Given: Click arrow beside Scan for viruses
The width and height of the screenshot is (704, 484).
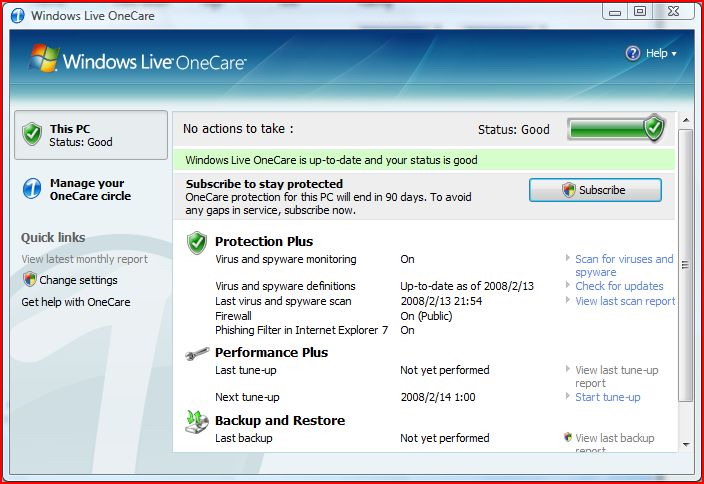Looking at the screenshot, I should tap(568, 258).
